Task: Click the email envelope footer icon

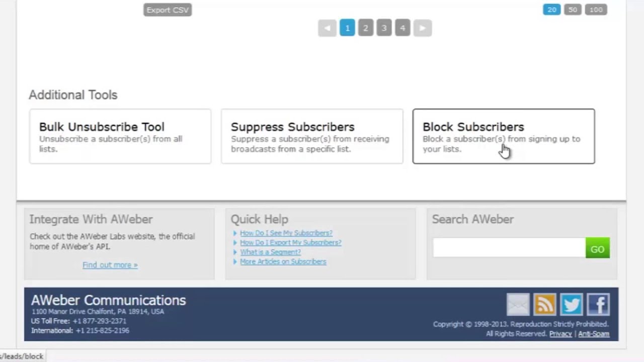Action: tap(518, 305)
